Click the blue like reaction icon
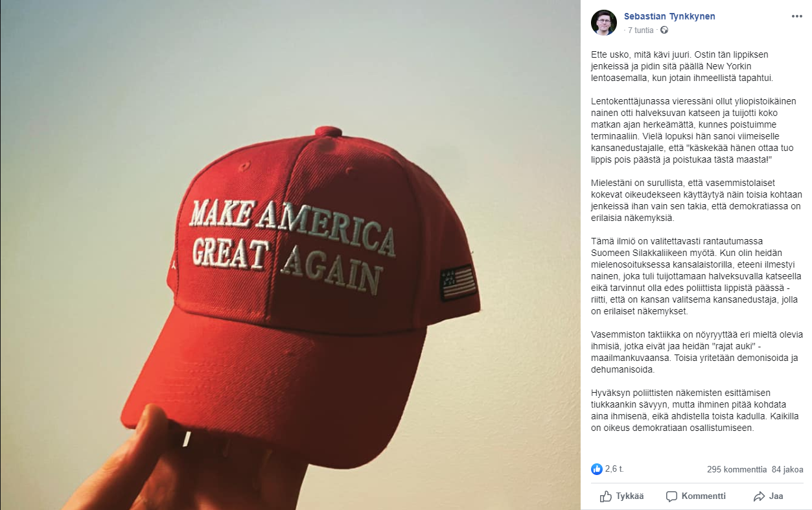Image resolution: width=812 pixels, height=510 pixels. point(597,469)
